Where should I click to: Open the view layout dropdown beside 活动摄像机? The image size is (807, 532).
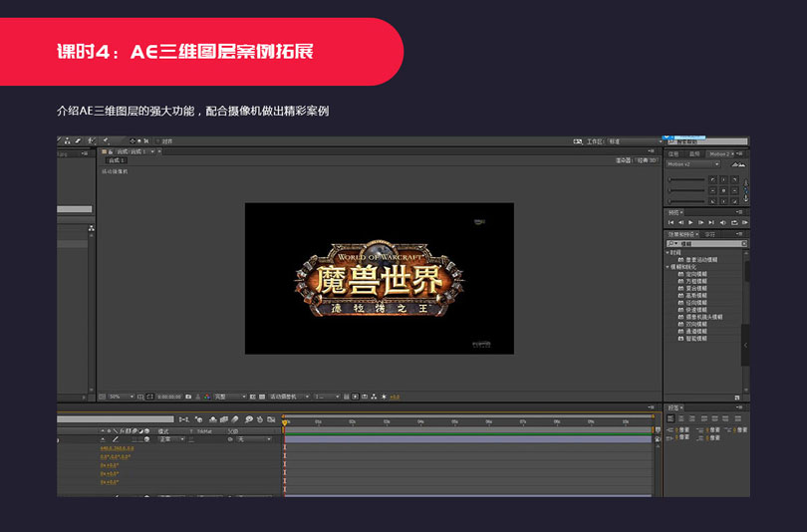point(327,397)
